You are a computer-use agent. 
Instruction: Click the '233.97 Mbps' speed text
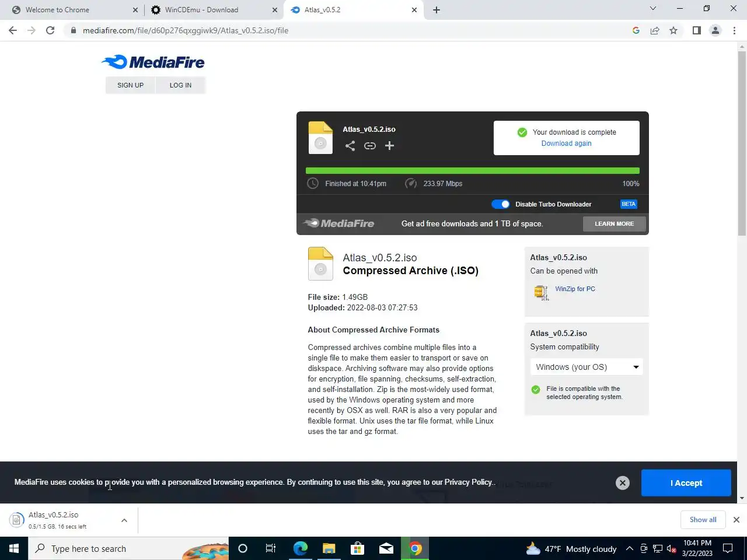click(x=443, y=184)
